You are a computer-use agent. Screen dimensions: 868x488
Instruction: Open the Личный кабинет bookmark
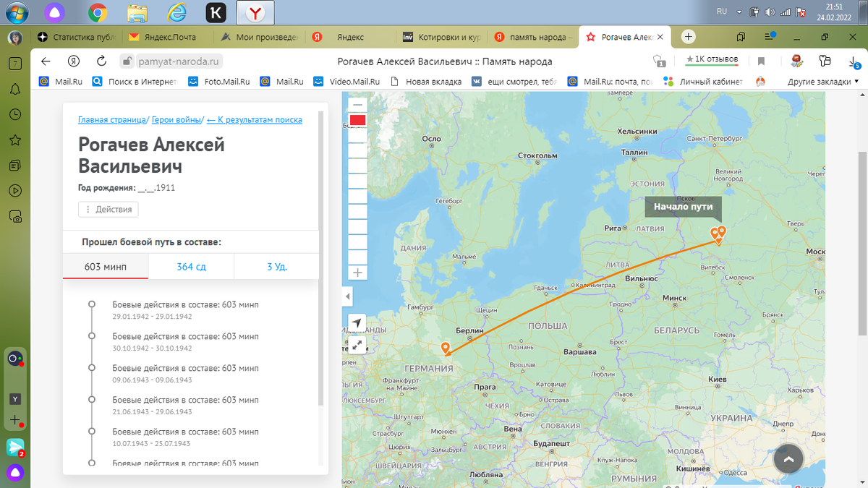tap(705, 82)
